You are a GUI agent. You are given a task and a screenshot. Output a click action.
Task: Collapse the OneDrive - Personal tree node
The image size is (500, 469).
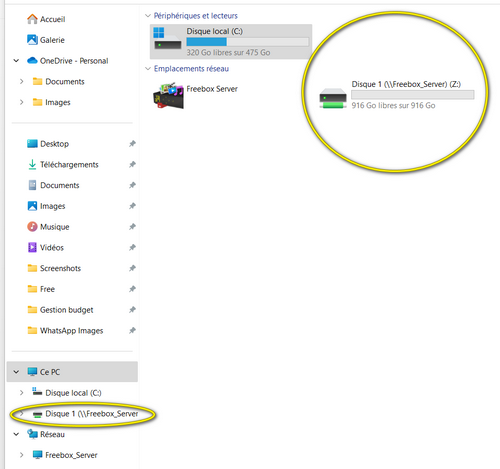click(x=16, y=61)
